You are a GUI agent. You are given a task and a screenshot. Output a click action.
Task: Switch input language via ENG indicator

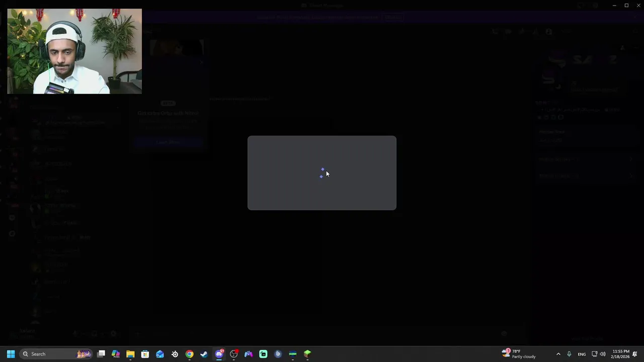(x=582, y=354)
